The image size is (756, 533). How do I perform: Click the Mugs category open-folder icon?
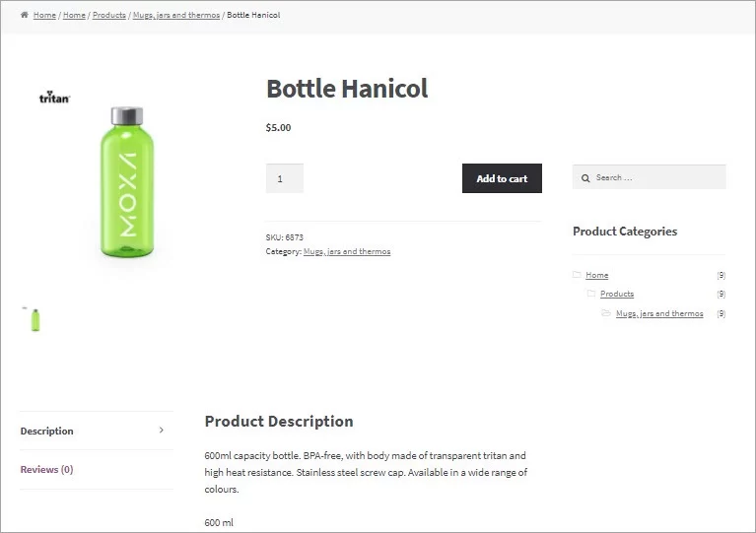coord(606,313)
